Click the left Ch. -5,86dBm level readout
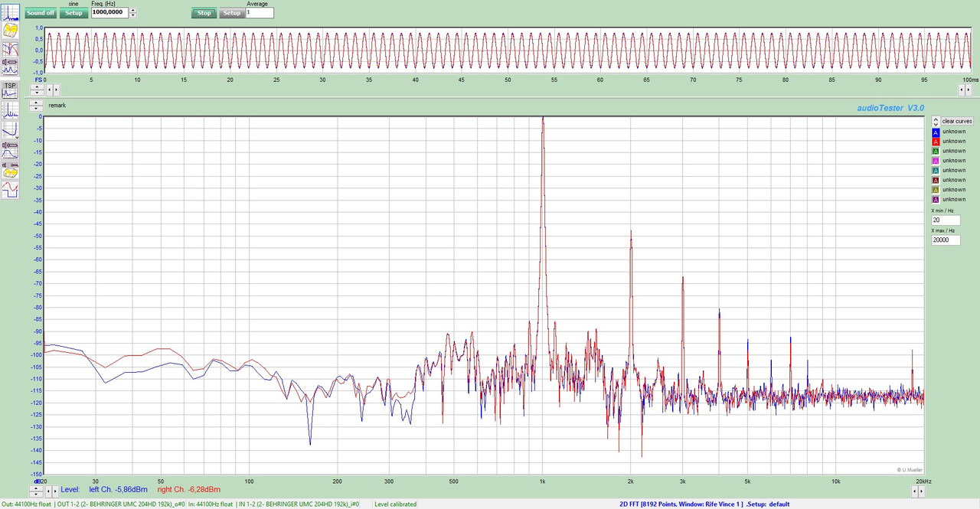 [x=118, y=489]
